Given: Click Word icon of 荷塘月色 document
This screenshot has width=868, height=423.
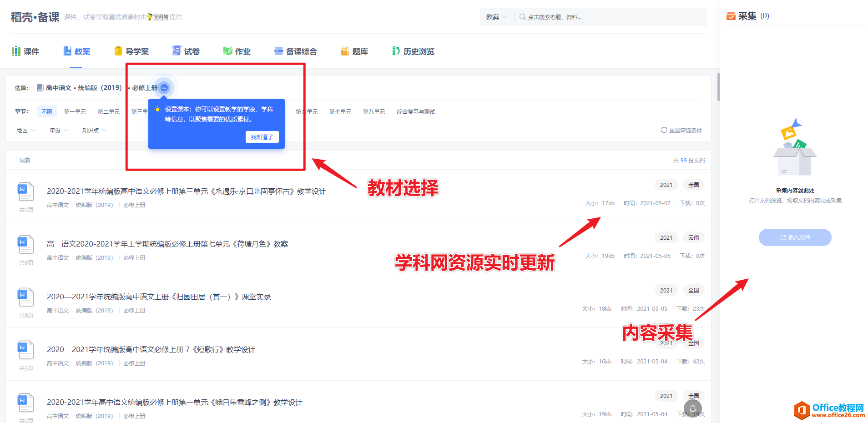Looking at the screenshot, I should (x=25, y=244).
